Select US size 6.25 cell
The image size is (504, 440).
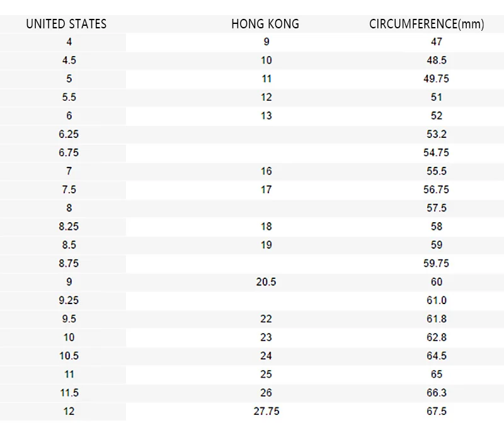(x=69, y=134)
